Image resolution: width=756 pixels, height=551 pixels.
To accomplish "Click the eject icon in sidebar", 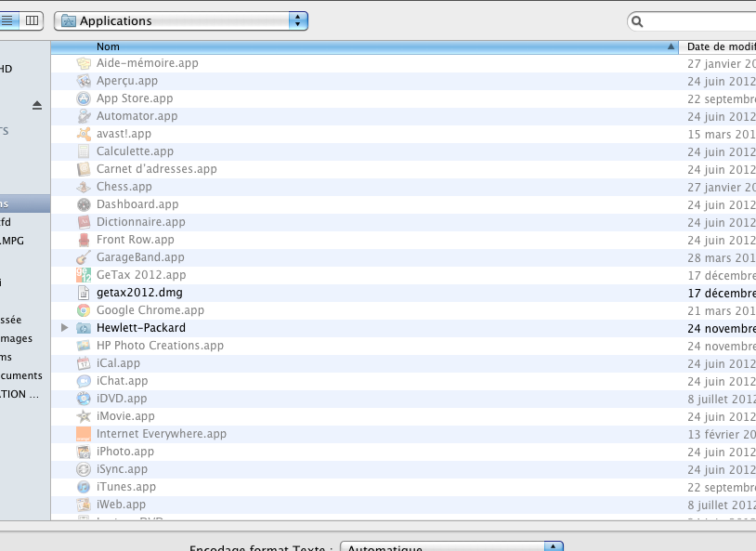I will pyautogui.click(x=37, y=106).
